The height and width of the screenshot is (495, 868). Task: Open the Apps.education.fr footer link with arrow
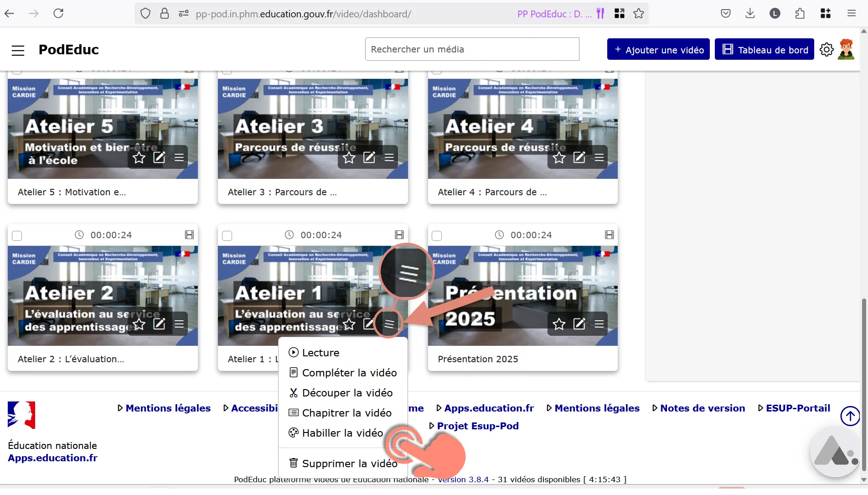[x=489, y=409]
